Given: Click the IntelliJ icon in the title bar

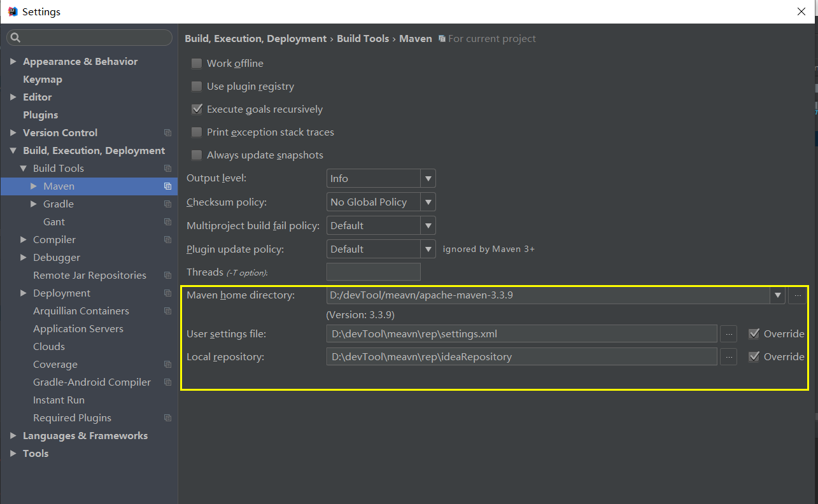Looking at the screenshot, I should (x=12, y=11).
